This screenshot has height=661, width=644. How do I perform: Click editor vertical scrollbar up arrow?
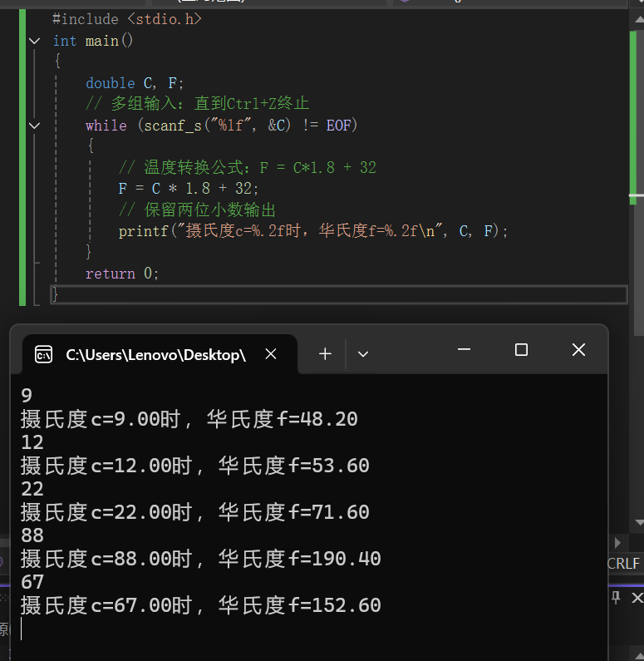pos(638,19)
